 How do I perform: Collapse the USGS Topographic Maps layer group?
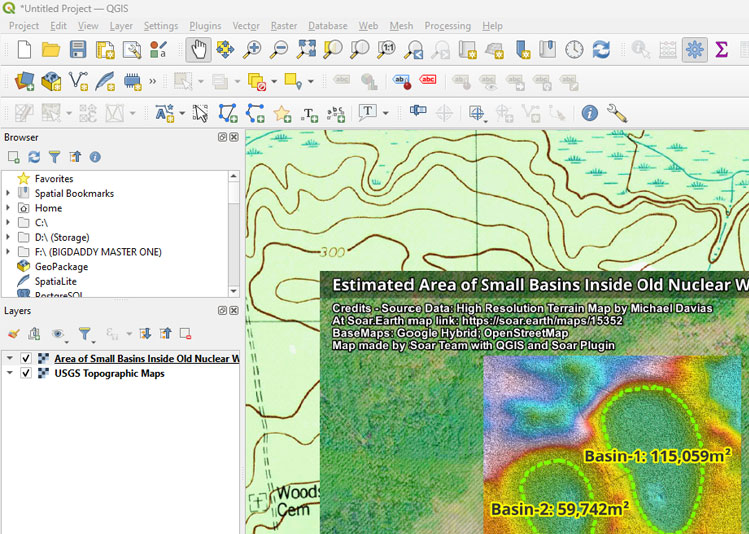coord(9,373)
